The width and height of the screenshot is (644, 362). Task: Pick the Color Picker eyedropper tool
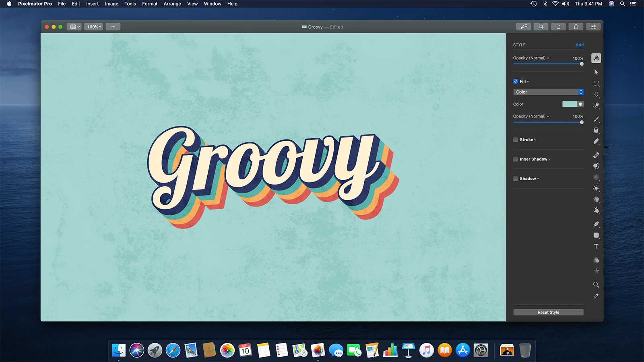point(596,296)
